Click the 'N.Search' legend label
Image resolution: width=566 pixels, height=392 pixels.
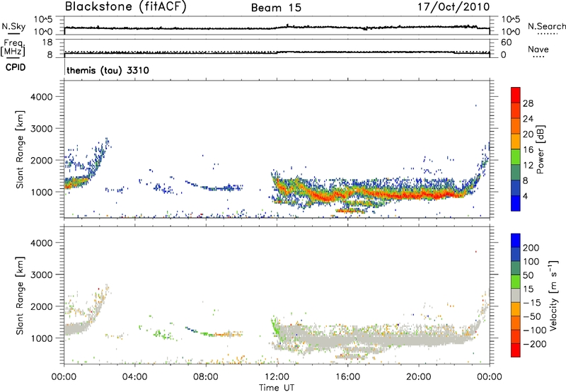coord(546,26)
